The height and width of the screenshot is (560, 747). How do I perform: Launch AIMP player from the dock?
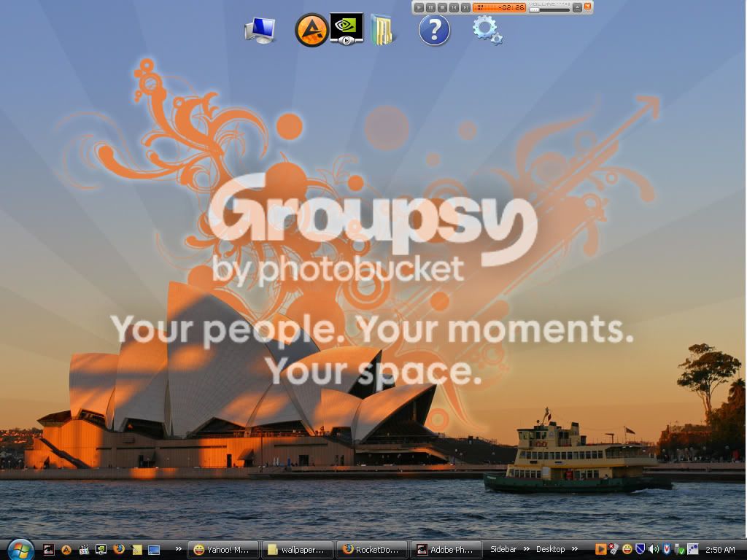(311, 30)
